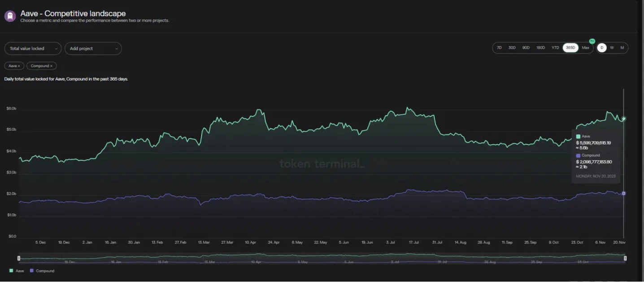The height and width of the screenshot is (283, 644).
Task: Click Aave data point marker on chart
Action: click(624, 119)
